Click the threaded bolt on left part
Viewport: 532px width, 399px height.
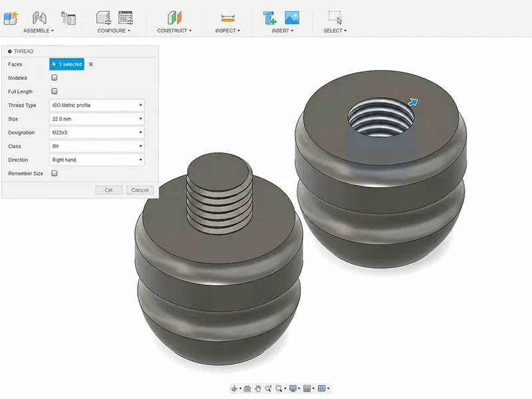(x=220, y=195)
